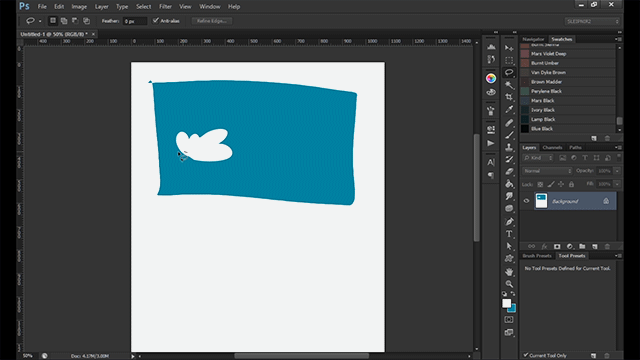
Task: Select the Eyedropper tool
Action: point(509,109)
